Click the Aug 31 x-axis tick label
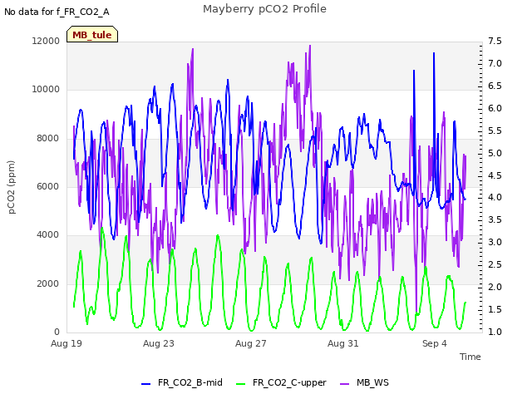The image size is (532, 399). [x=343, y=343]
